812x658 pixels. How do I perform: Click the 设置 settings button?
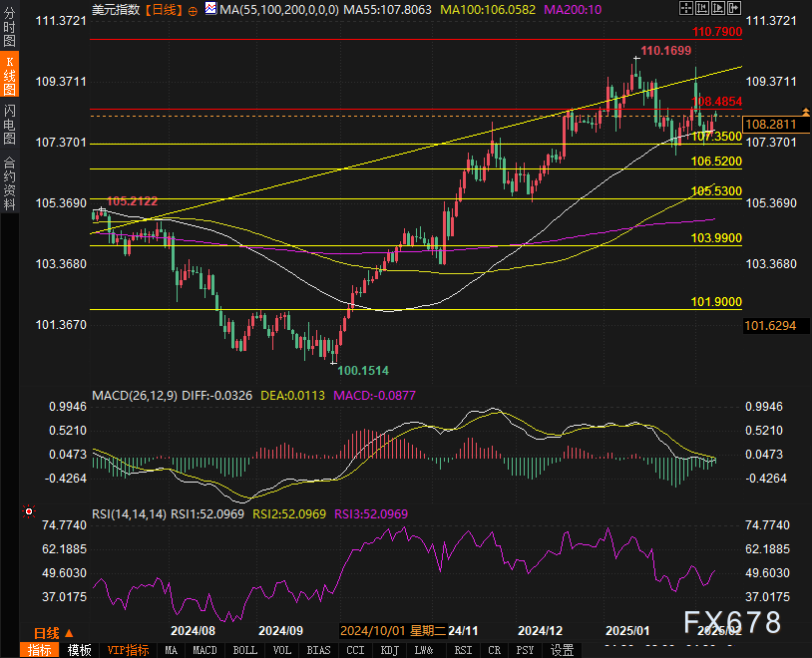coord(563,650)
